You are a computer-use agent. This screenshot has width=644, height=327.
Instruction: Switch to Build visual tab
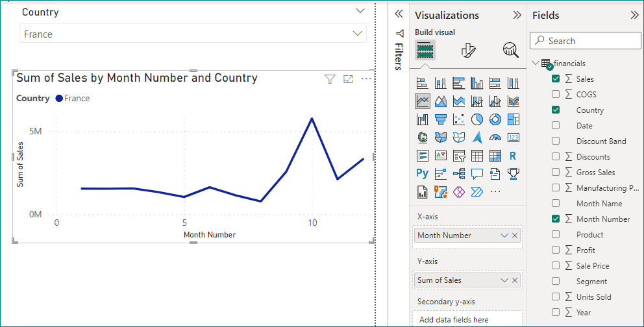coord(425,51)
